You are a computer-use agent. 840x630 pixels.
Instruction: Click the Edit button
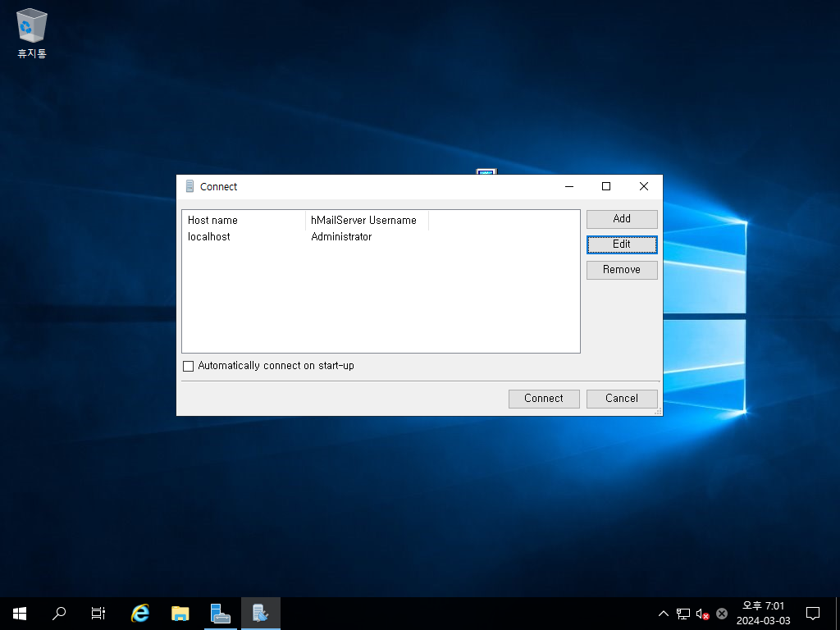(622, 244)
